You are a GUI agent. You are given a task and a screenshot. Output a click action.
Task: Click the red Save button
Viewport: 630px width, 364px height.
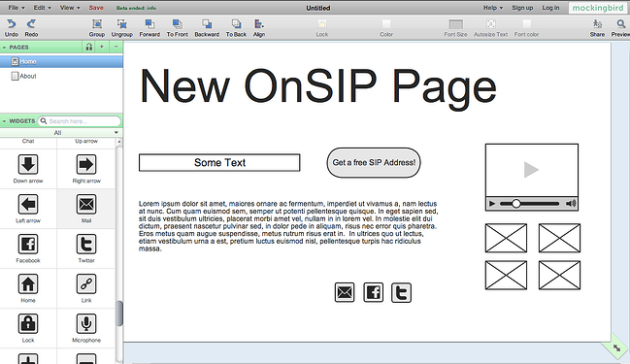(96, 8)
